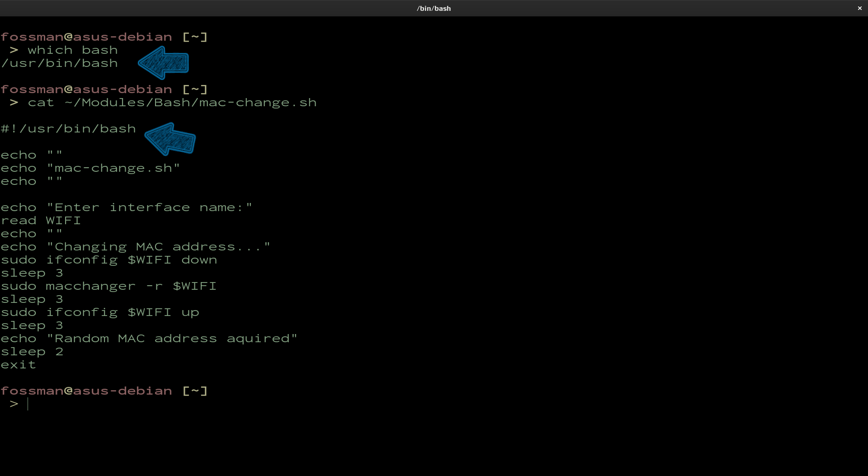Click the empty command prompt at the cursor
Image resolution: width=868 pixels, height=476 pixels.
(x=28, y=404)
